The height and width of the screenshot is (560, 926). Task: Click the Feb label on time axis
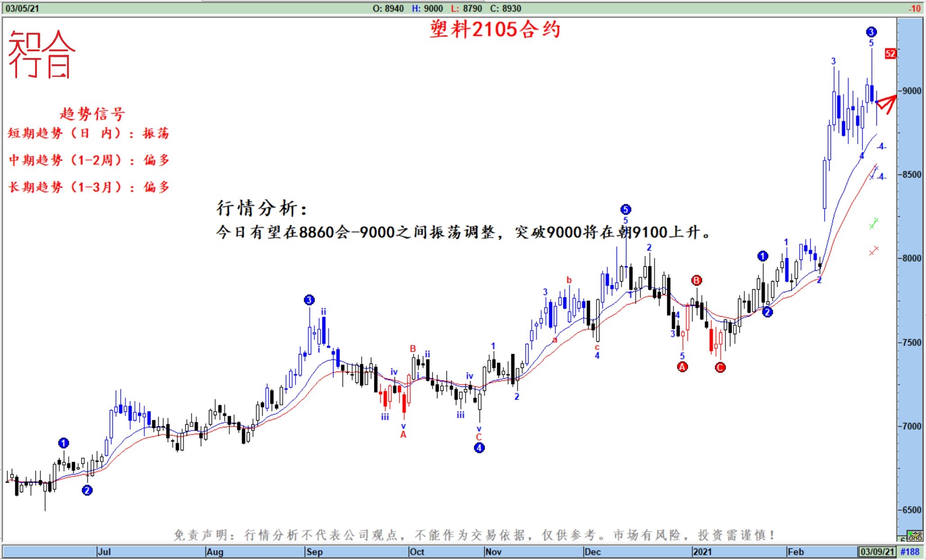click(796, 552)
